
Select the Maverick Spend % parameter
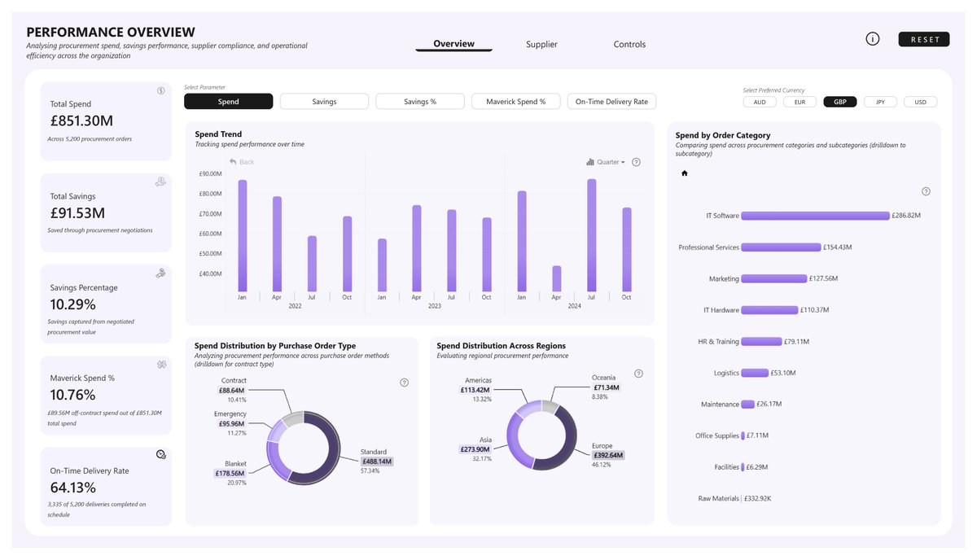pyautogui.click(x=516, y=102)
